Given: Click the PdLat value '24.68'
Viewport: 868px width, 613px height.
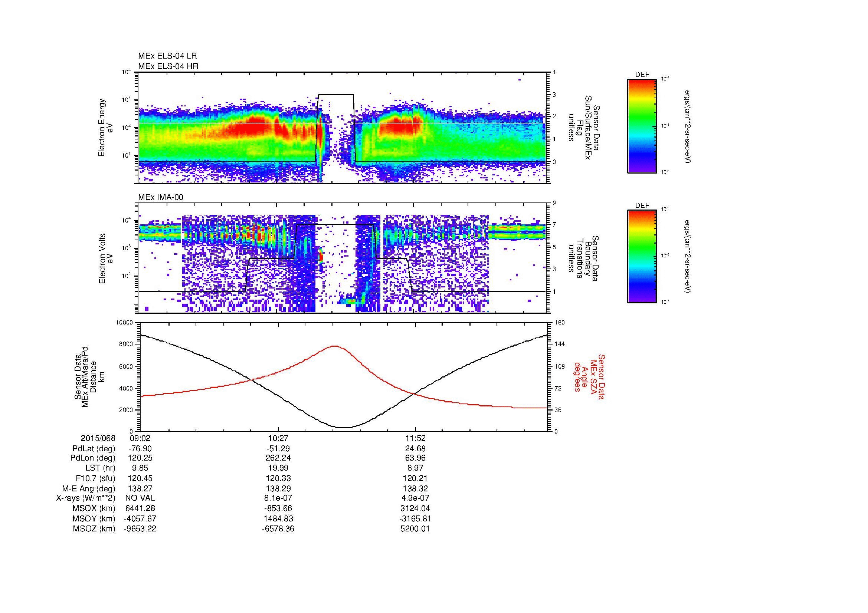Looking at the screenshot, I should pos(415,449).
